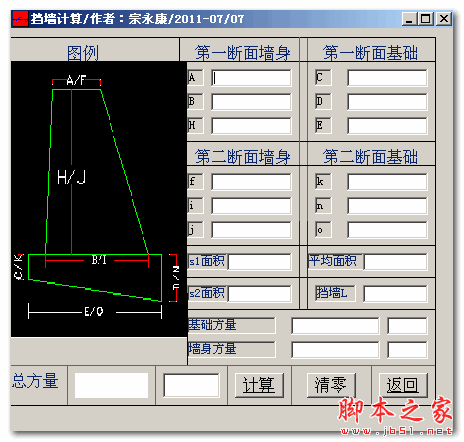Screen dimensions: 464x442
Task: Select the D foundation input field
Action: click(387, 102)
